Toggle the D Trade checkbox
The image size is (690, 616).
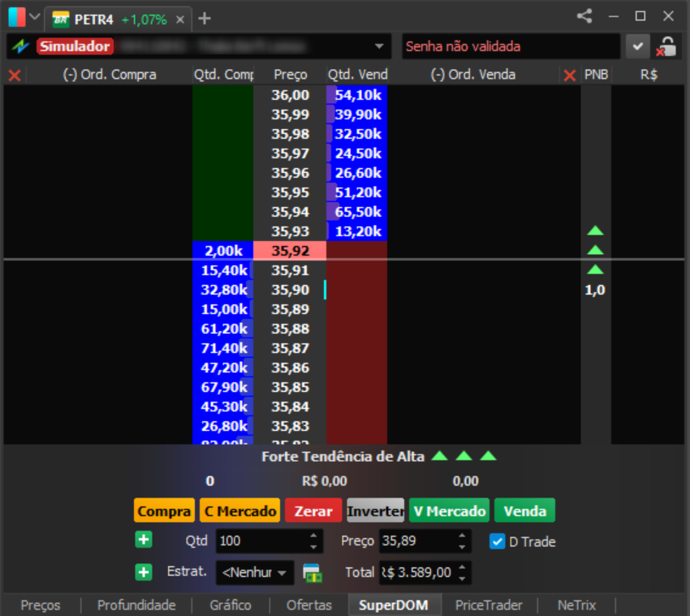pos(498,541)
